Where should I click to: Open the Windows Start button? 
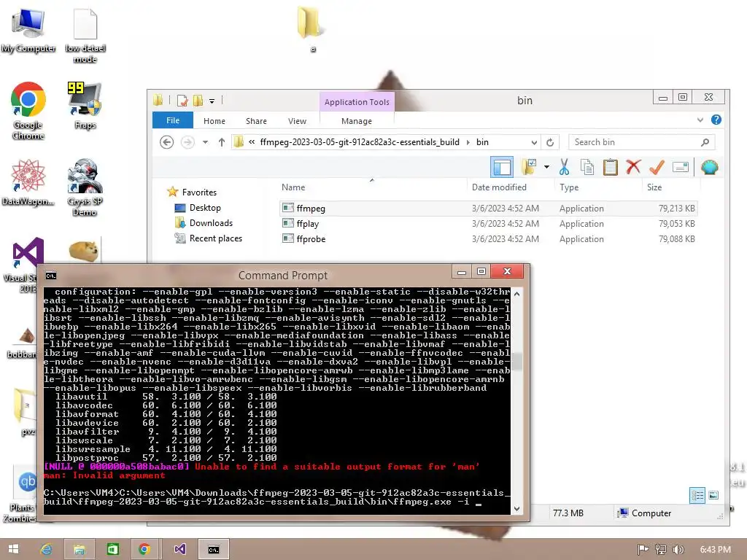point(13,549)
